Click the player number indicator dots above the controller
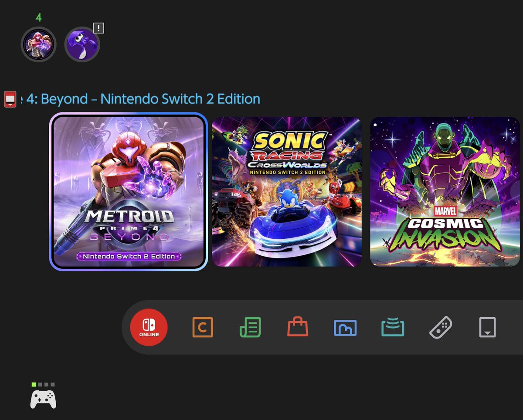This screenshot has height=420, width=523. click(43, 384)
